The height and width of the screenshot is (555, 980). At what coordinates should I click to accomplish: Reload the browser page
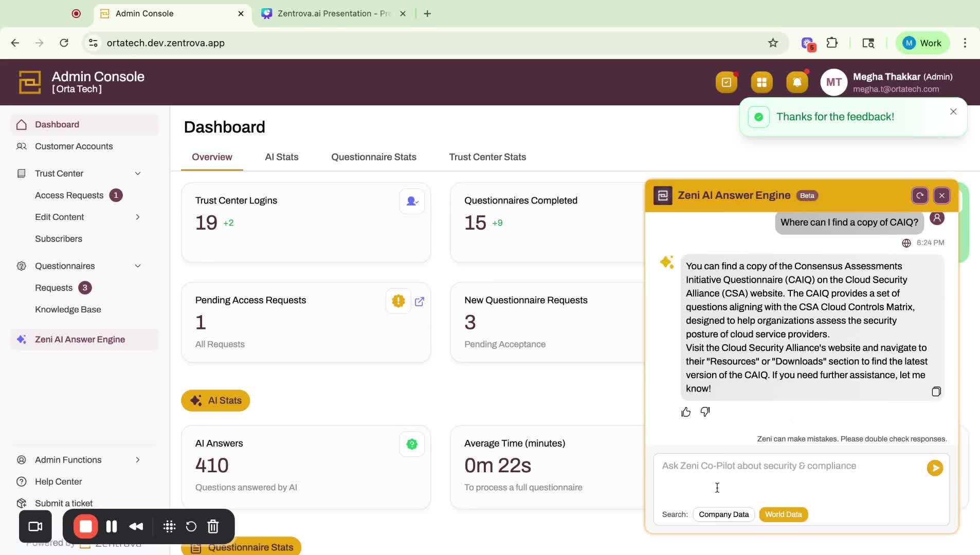click(64, 43)
